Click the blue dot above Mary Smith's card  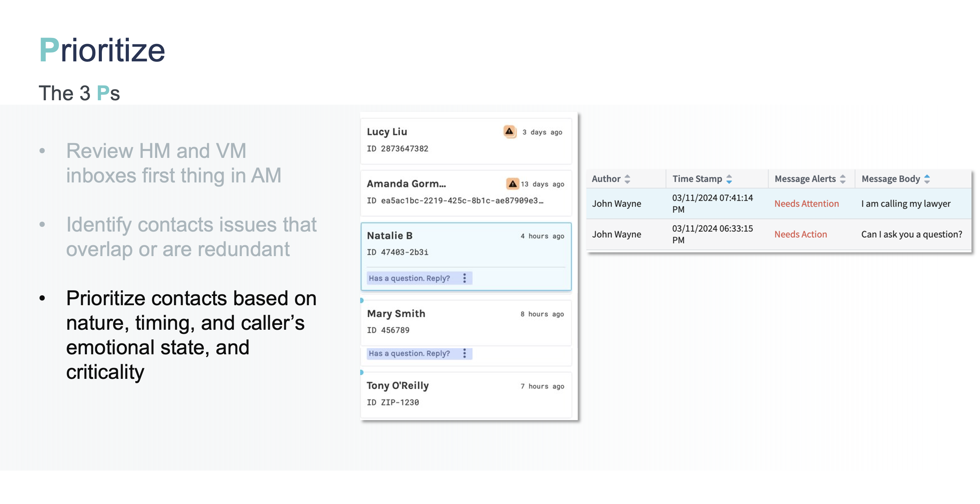(362, 300)
